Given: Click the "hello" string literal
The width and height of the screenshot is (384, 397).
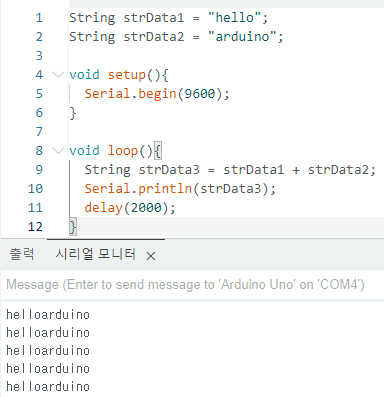Looking at the screenshot, I should [234, 17].
